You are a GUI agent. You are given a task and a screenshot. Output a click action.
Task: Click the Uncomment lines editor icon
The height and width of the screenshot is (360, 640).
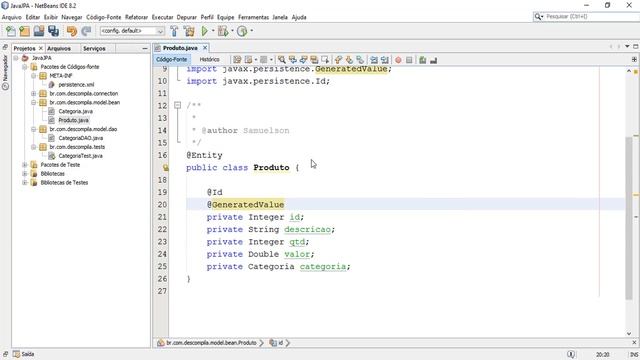click(x=433, y=60)
